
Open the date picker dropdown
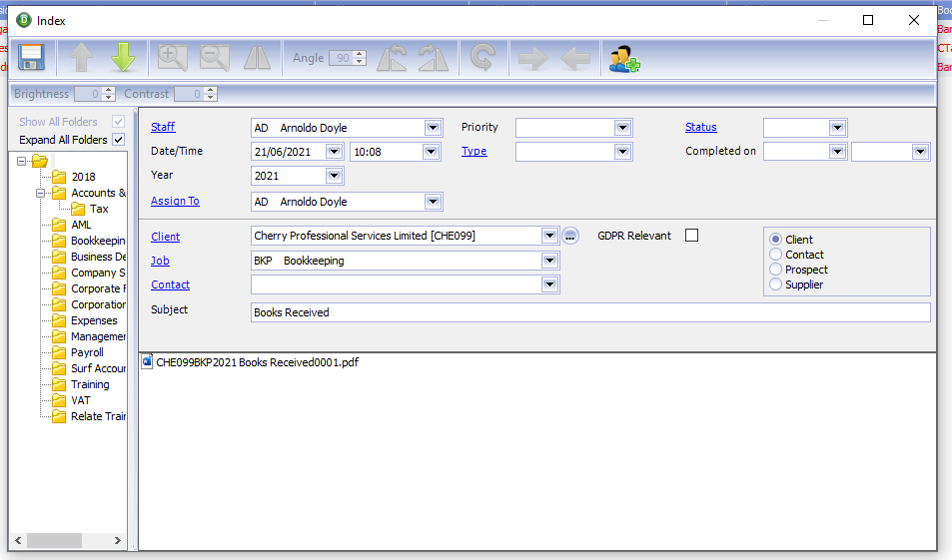coord(334,152)
